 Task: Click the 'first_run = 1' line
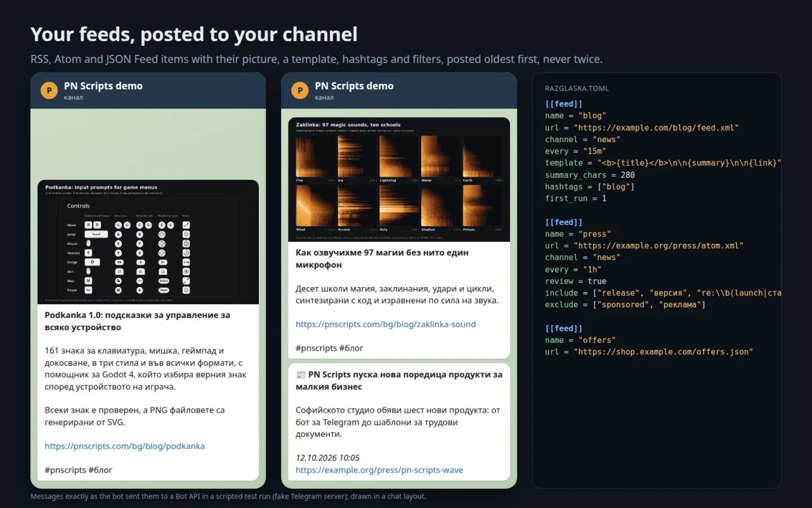click(575, 199)
